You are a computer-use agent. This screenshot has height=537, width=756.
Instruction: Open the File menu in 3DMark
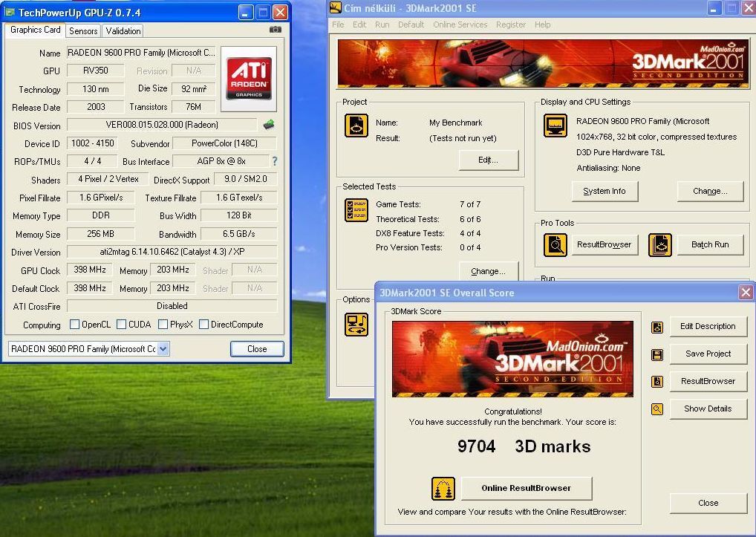(x=338, y=25)
